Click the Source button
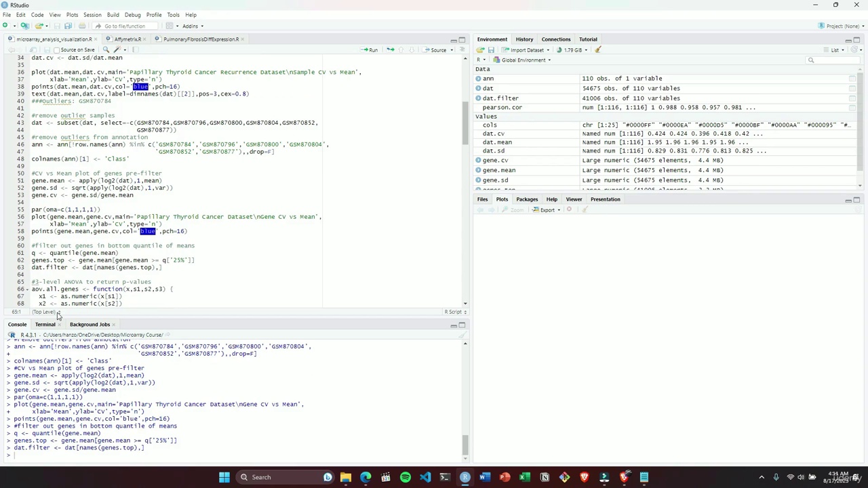868x488 pixels. tap(435, 49)
